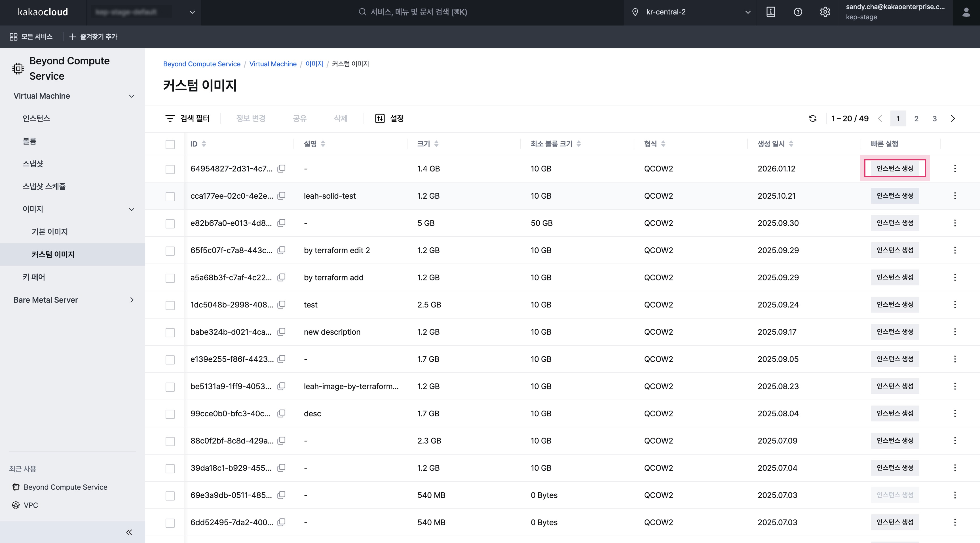Go to 키 페어 sidebar menu

pyautogui.click(x=34, y=277)
